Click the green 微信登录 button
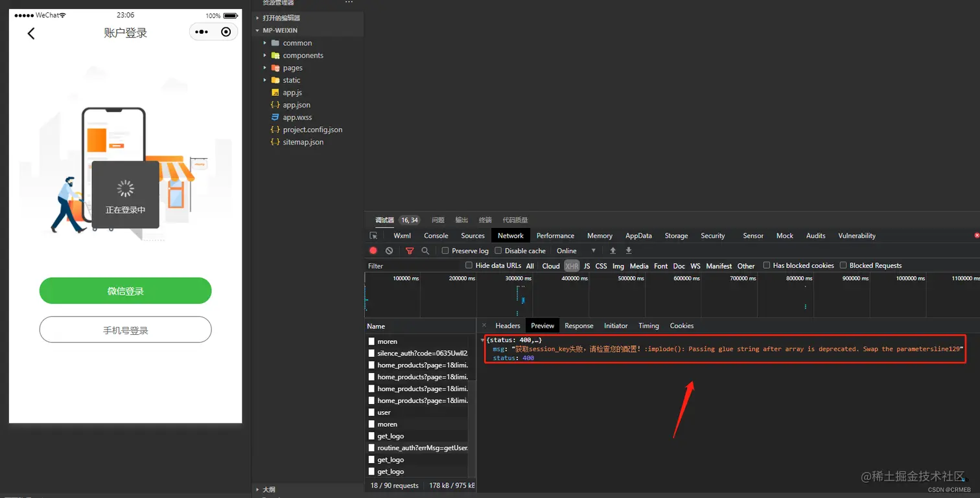The height and width of the screenshot is (498, 980). (125, 291)
